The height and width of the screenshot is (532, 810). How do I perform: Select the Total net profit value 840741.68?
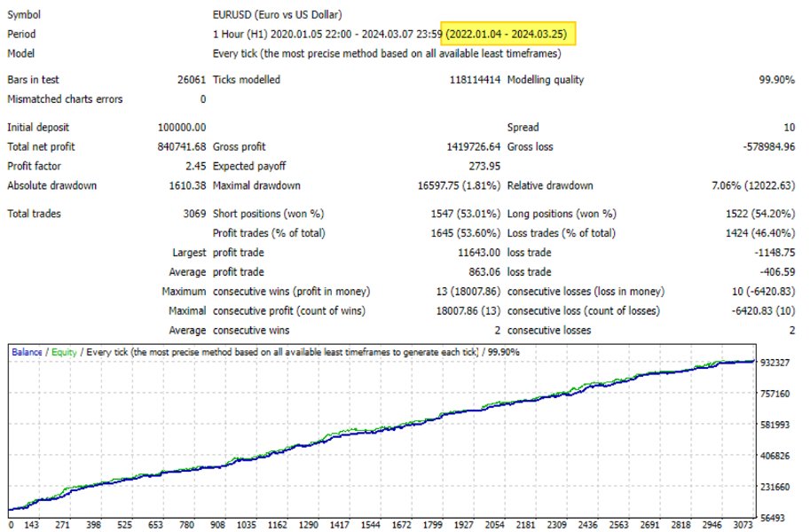point(182,146)
